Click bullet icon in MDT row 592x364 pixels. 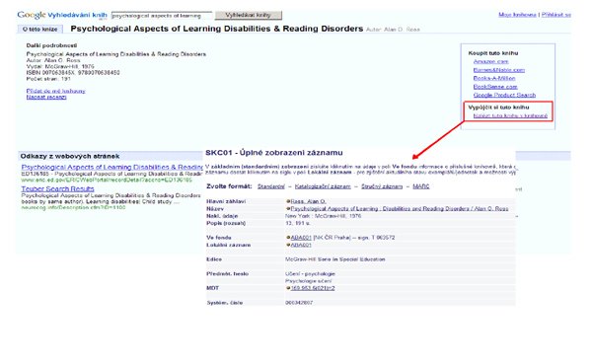(288, 288)
